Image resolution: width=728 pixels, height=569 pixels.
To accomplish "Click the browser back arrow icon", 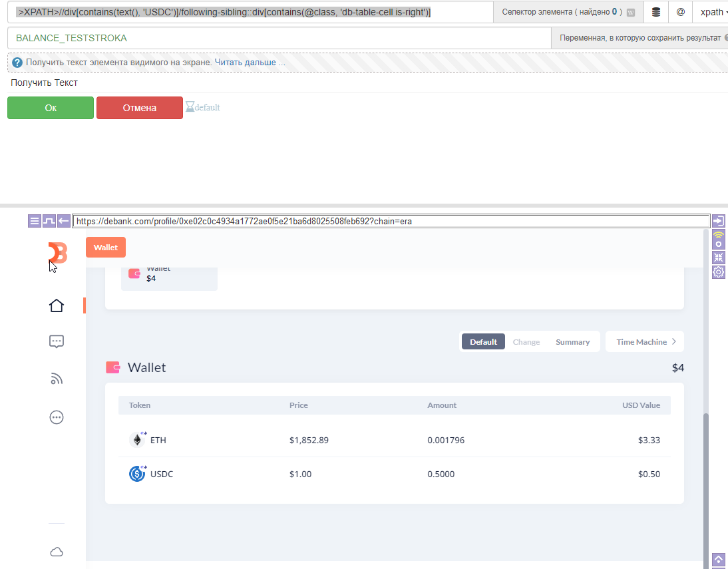I will pyautogui.click(x=64, y=221).
